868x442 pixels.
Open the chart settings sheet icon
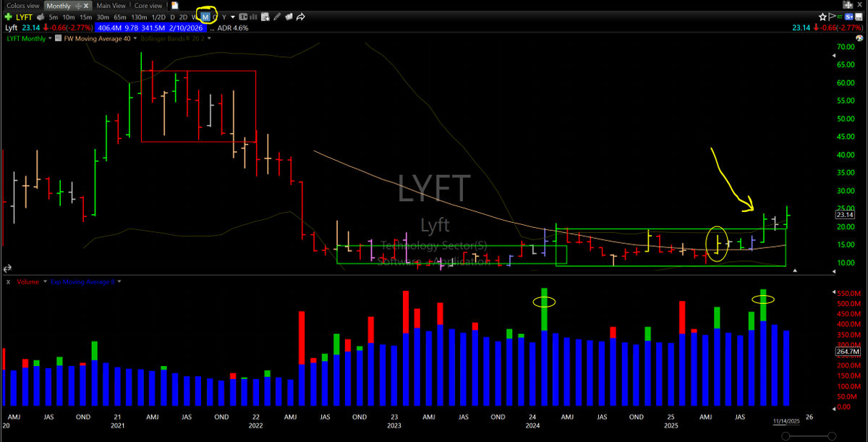[x=265, y=17]
